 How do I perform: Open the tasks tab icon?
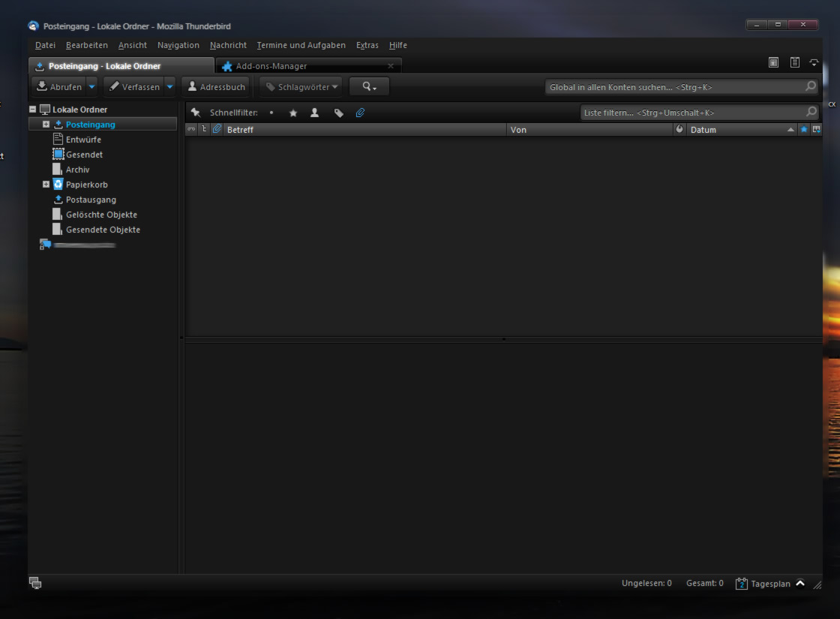(794, 63)
